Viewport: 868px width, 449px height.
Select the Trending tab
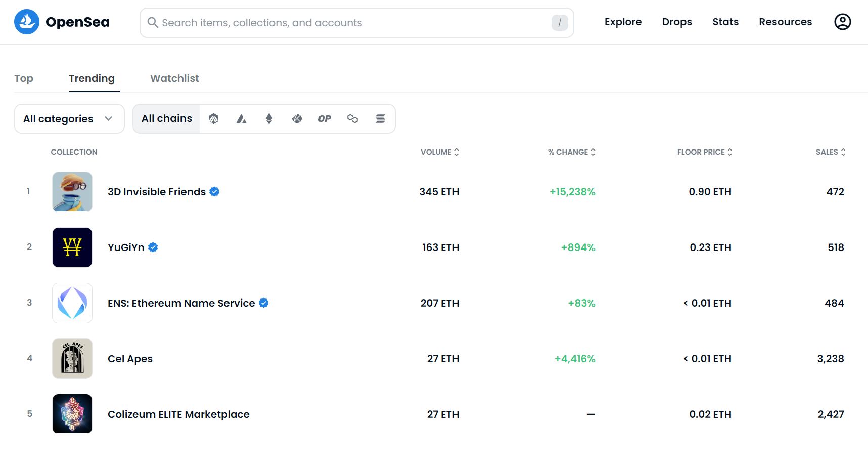point(92,78)
